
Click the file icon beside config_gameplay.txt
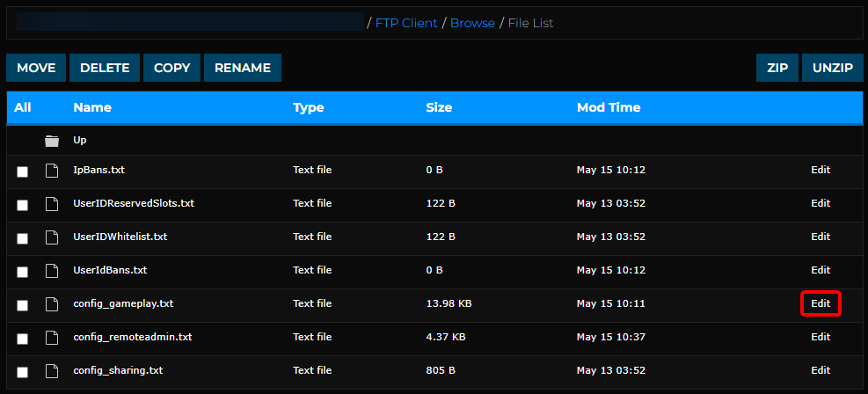[x=52, y=304]
